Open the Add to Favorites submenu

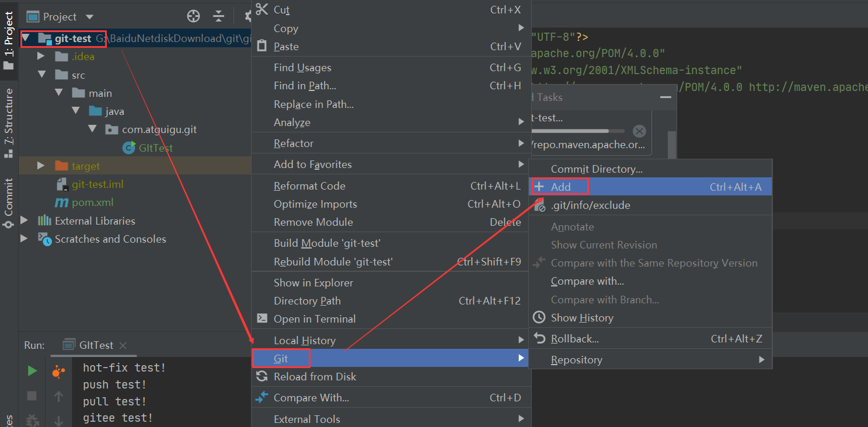coord(391,164)
